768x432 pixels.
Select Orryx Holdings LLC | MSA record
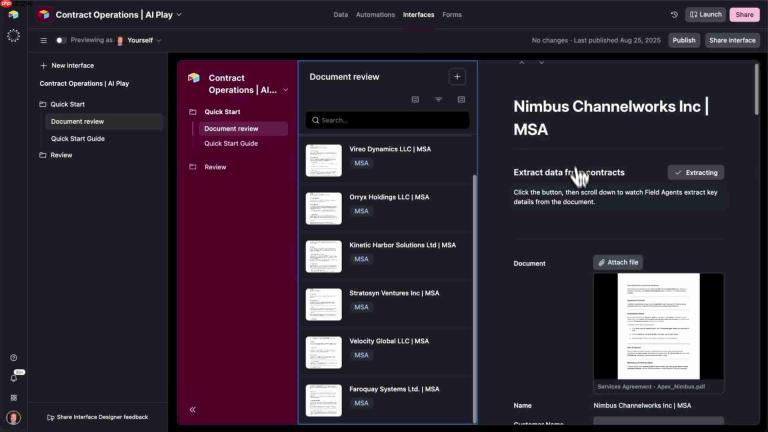pos(386,208)
